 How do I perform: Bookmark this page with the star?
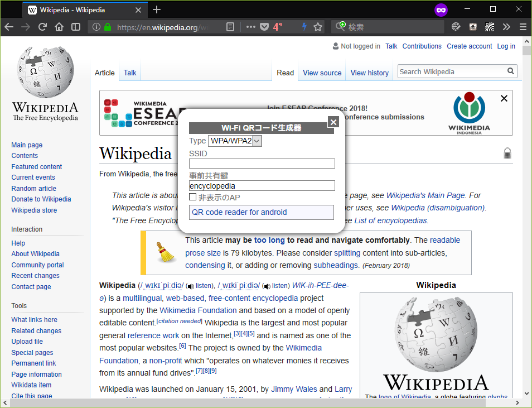click(x=318, y=27)
